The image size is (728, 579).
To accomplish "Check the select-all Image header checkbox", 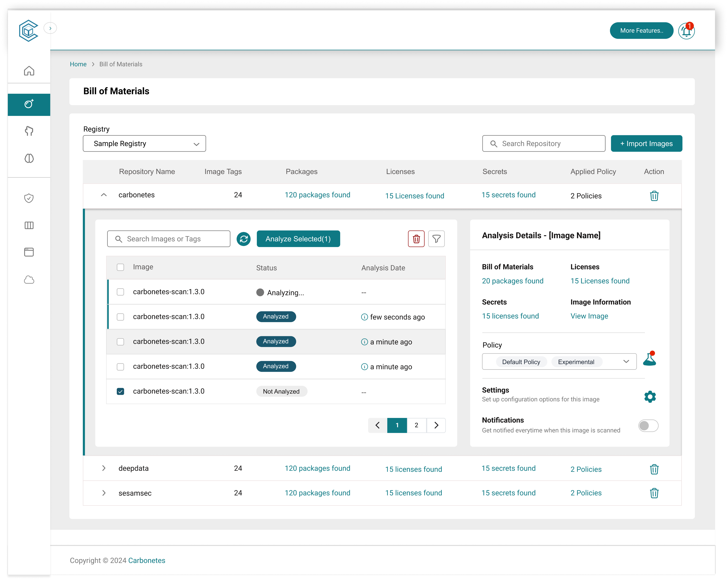I will (121, 267).
